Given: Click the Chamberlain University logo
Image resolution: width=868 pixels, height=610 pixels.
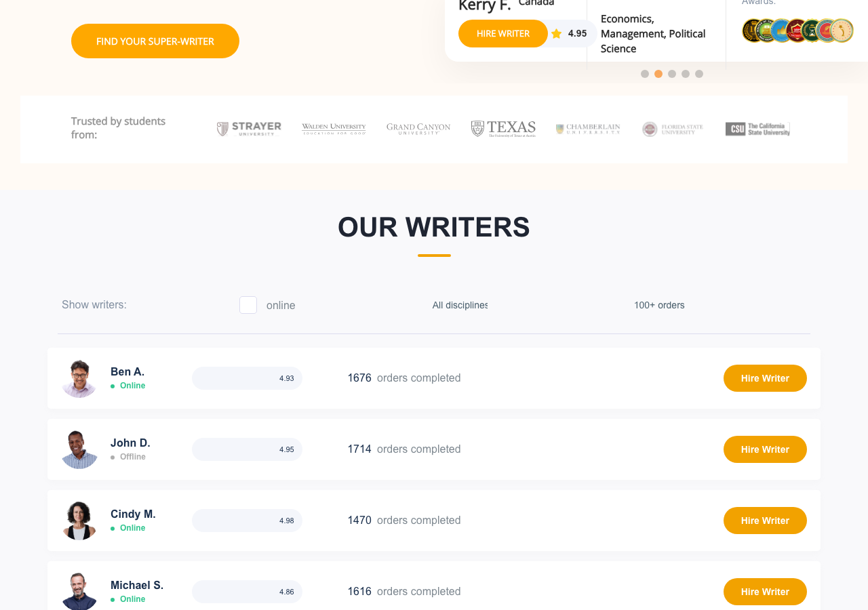Looking at the screenshot, I should click(588, 129).
